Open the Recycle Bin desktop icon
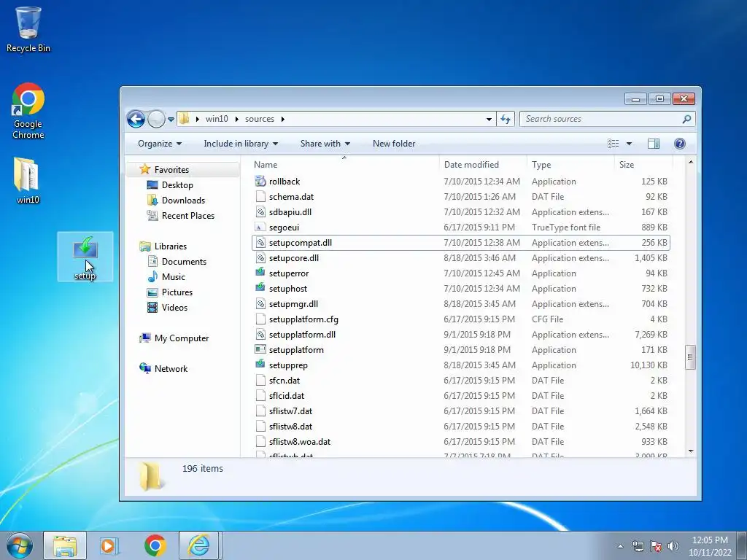This screenshot has width=747, height=560. (x=28, y=29)
